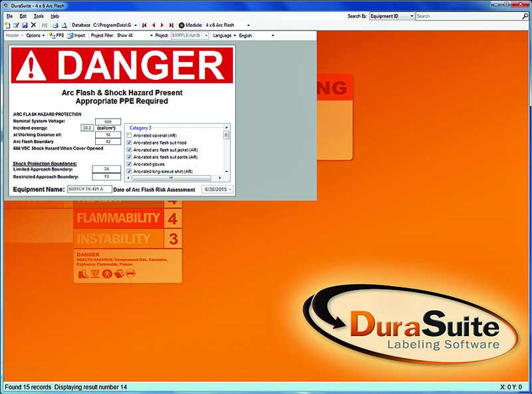Uncheck Arc-rated arc flash suit hood
This screenshot has width=532, height=394.
(129, 142)
